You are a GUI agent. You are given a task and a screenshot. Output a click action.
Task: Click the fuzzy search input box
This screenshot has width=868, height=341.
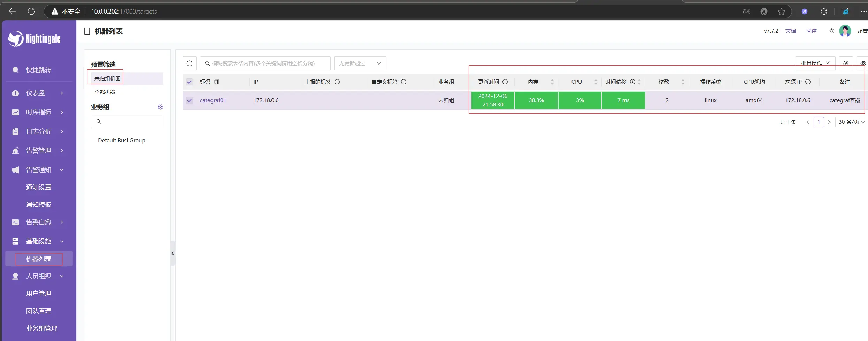coord(265,63)
